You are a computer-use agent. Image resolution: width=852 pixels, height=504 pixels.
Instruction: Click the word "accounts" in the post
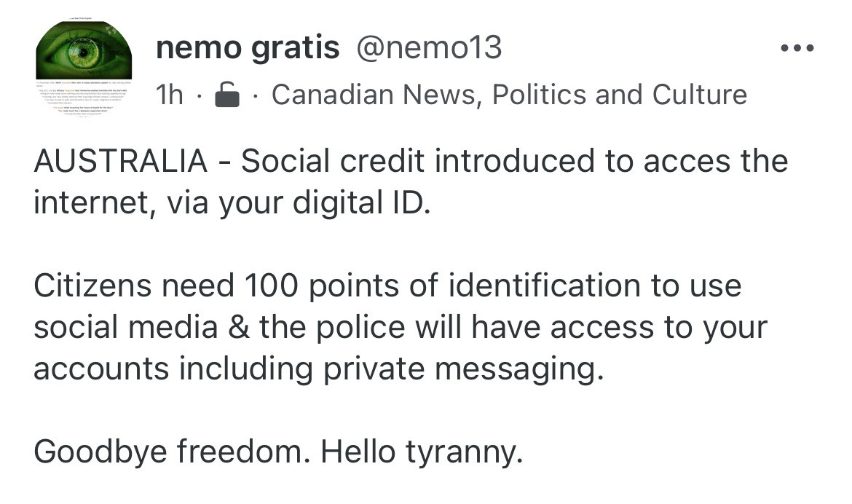click(x=100, y=369)
